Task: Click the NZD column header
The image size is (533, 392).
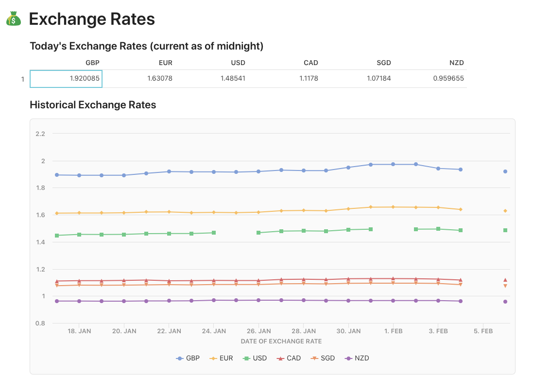Action: point(457,63)
